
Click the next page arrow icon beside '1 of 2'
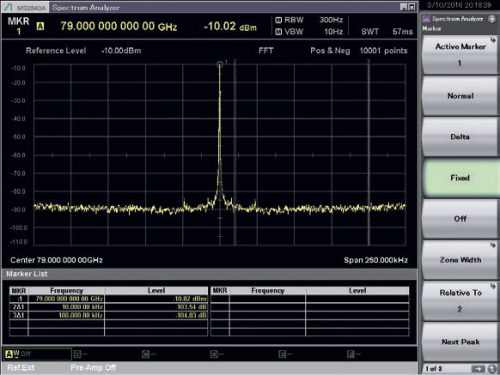click(478, 368)
